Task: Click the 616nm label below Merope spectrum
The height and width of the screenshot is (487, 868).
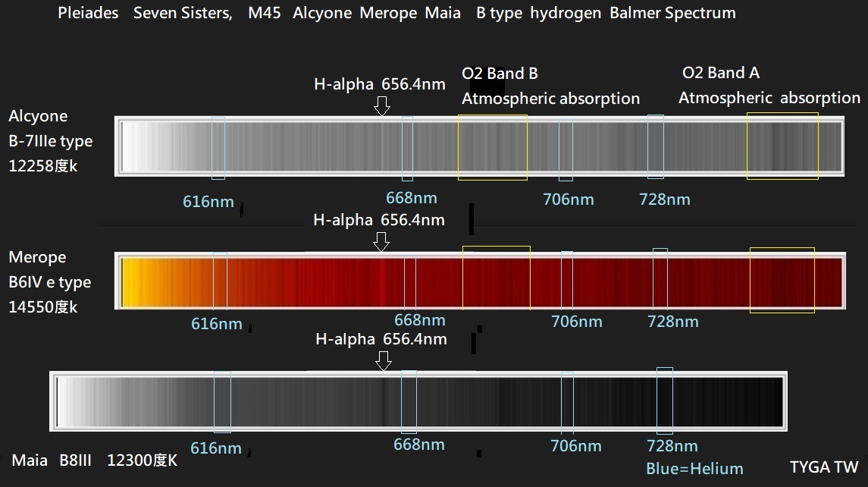Action: (216, 324)
